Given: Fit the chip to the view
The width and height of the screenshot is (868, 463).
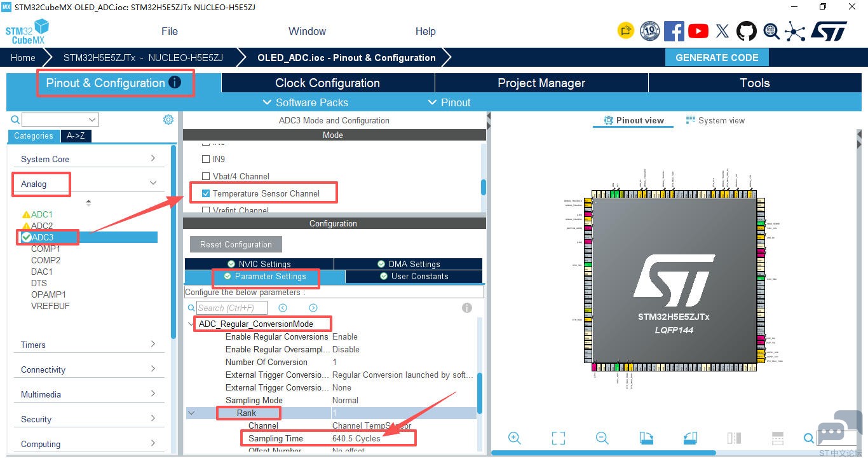Looking at the screenshot, I should [559, 438].
